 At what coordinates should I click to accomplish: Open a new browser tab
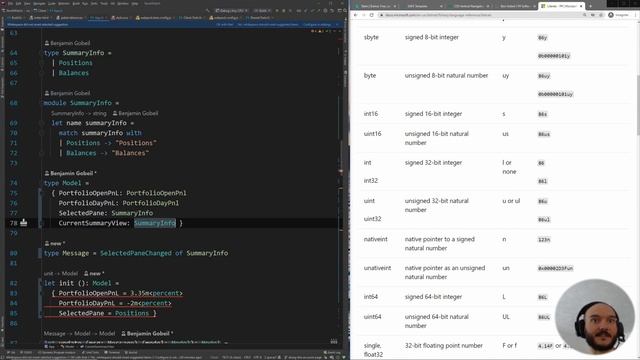(590, 6)
